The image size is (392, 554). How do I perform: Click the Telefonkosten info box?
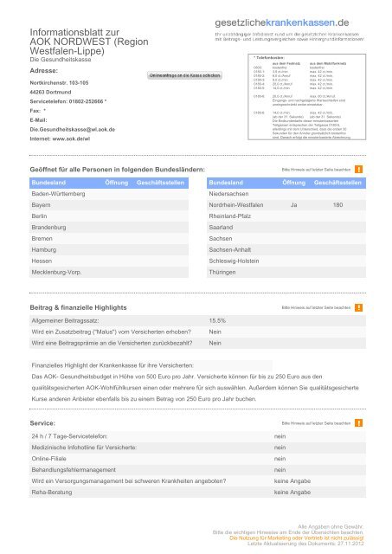pyautogui.click(x=307, y=97)
